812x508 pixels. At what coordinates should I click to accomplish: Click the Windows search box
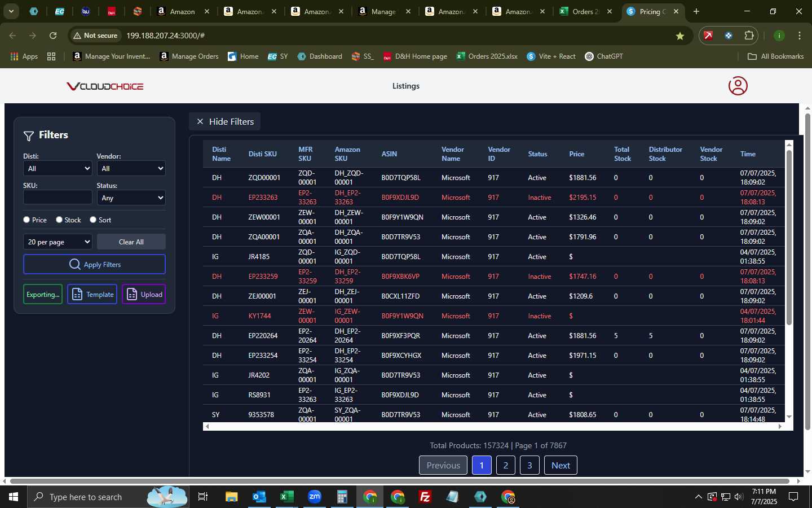[x=107, y=497]
